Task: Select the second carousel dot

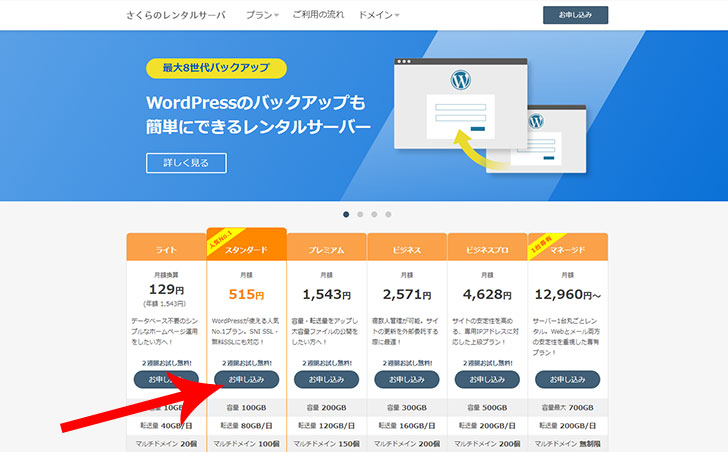Action: point(360,214)
